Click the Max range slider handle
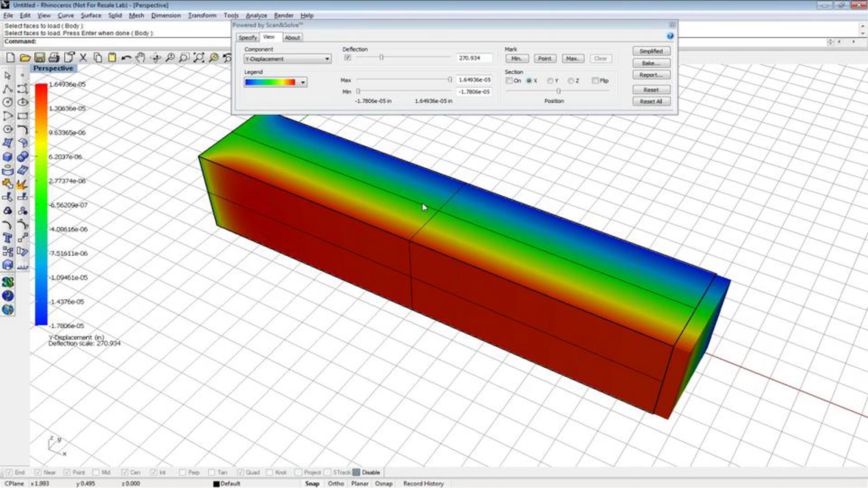 tap(450, 80)
